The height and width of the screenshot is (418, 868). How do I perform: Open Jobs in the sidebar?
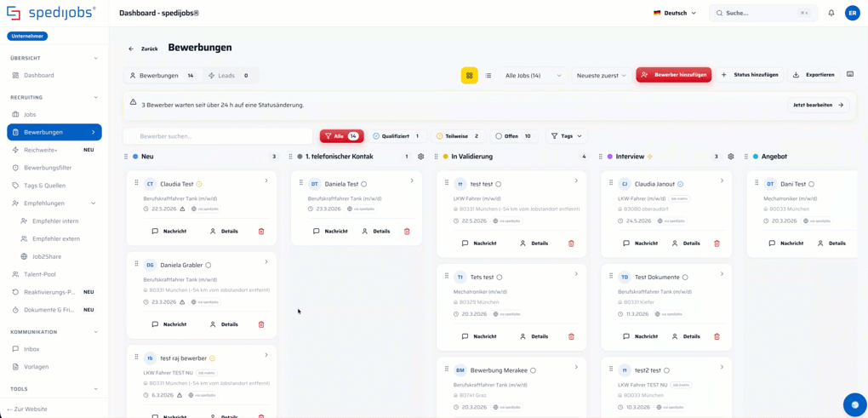click(54, 115)
